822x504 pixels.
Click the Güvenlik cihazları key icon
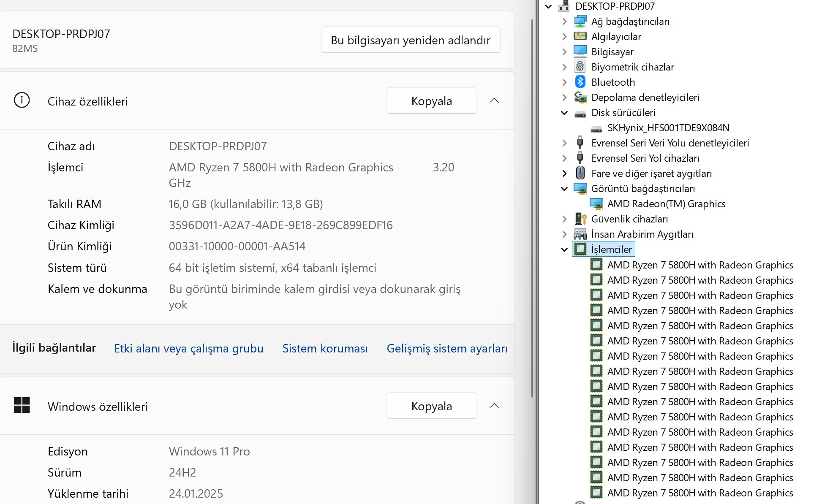tap(581, 219)
